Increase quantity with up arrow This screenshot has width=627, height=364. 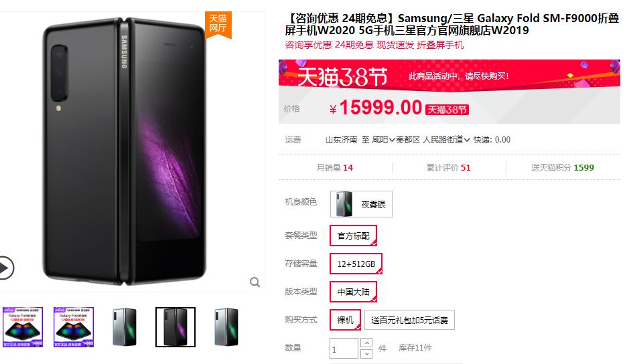366,343
